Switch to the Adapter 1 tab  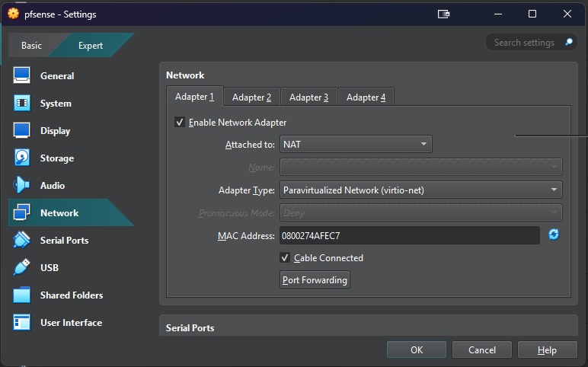coord(195,97)
